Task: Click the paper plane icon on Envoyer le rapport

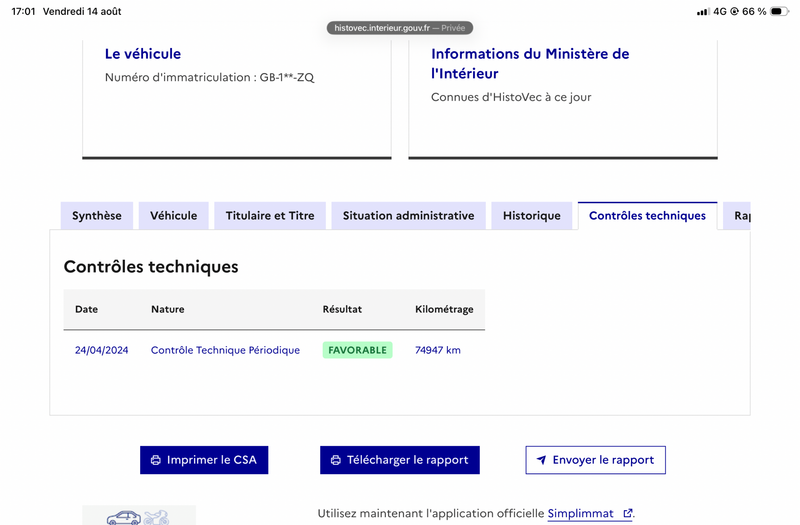Action: [541, 460]
